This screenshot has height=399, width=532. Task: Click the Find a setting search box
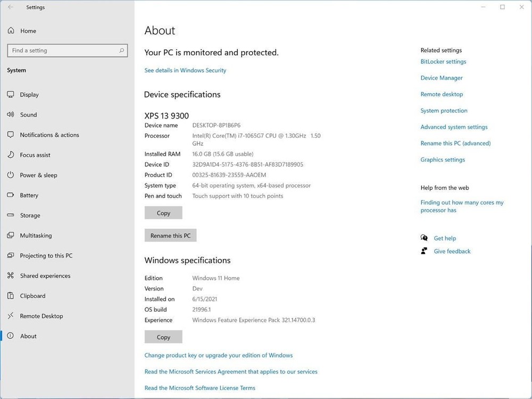coord(64,51)
